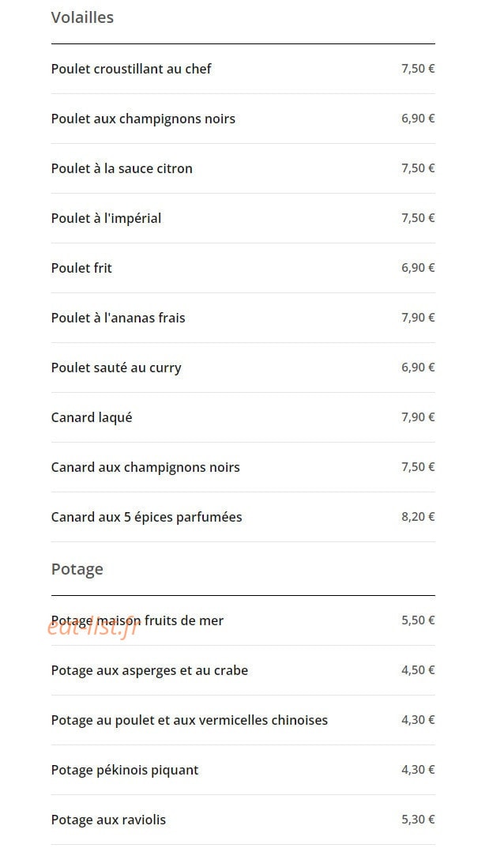The height and width of the screenshot is (852, 504).
Task: Select Poulet croustillant au chef item
Action: [x=243, y=69]
